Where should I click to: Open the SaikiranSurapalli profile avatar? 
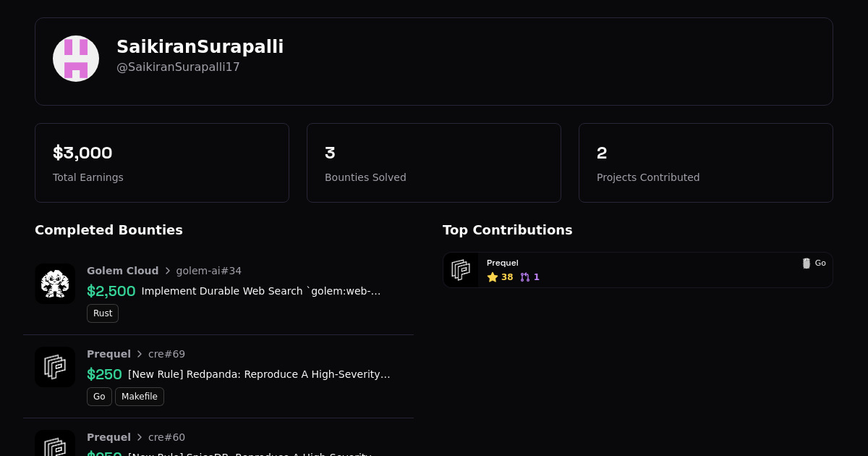(75, 58)
